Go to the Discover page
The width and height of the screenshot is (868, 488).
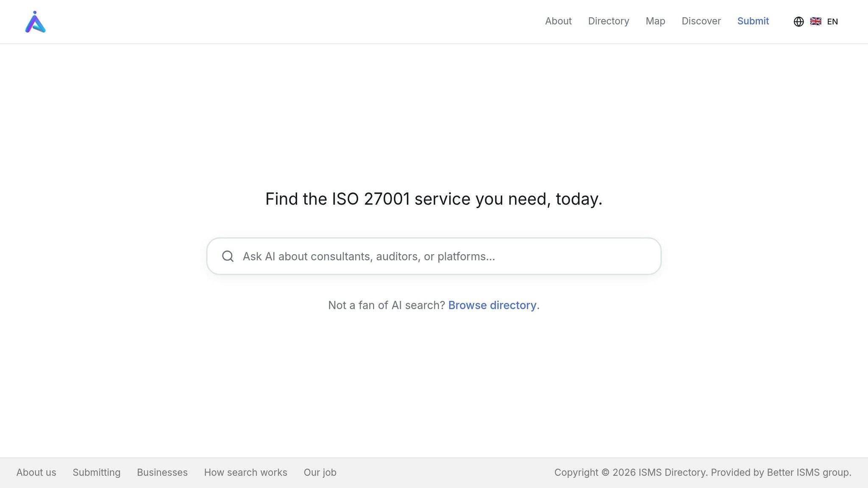point(701,21)
